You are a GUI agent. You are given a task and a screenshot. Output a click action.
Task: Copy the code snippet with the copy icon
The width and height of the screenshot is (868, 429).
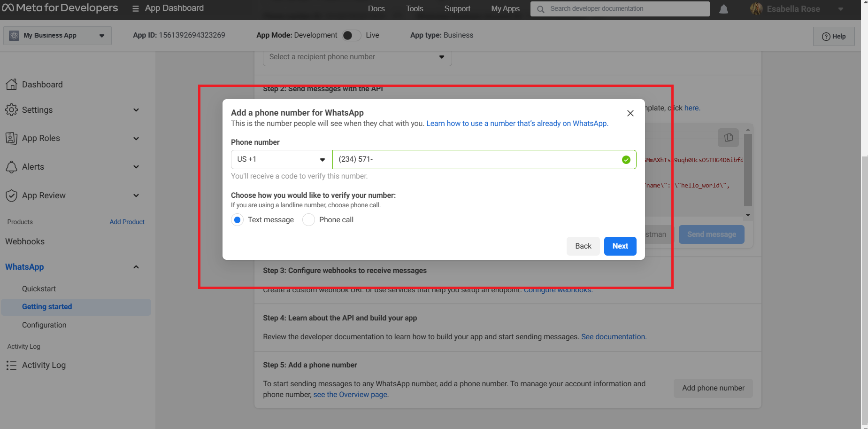point(728,138)
